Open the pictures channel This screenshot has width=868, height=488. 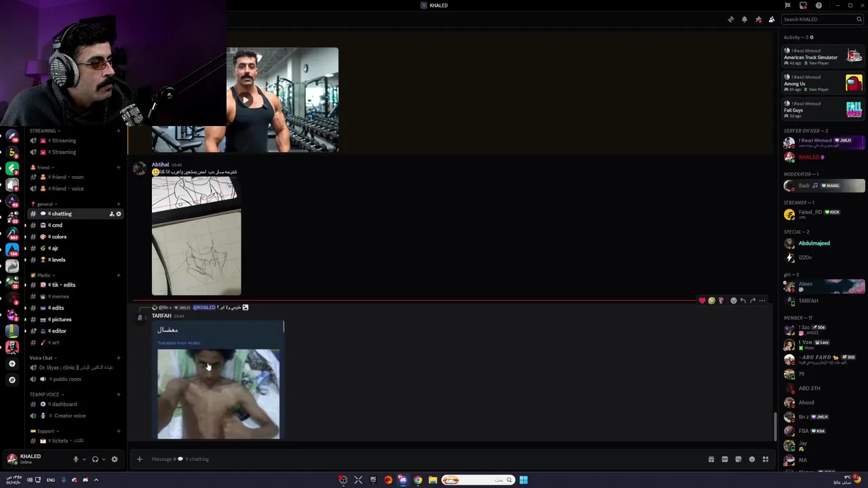pos(77,319)
